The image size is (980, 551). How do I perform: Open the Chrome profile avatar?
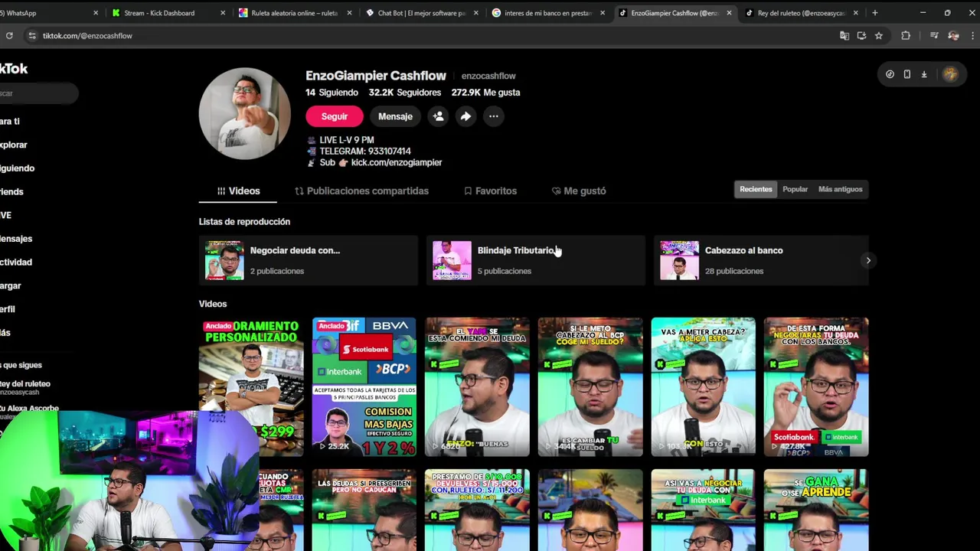tap(953, 36)
